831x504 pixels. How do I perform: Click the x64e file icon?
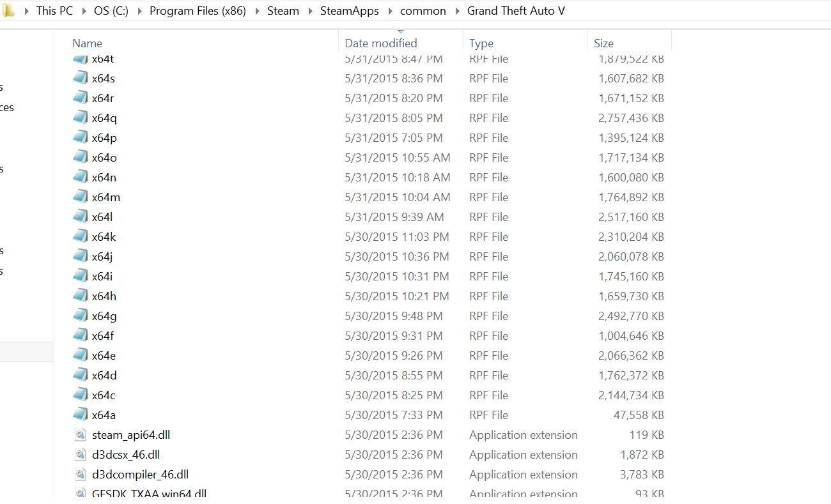[80, 355]
